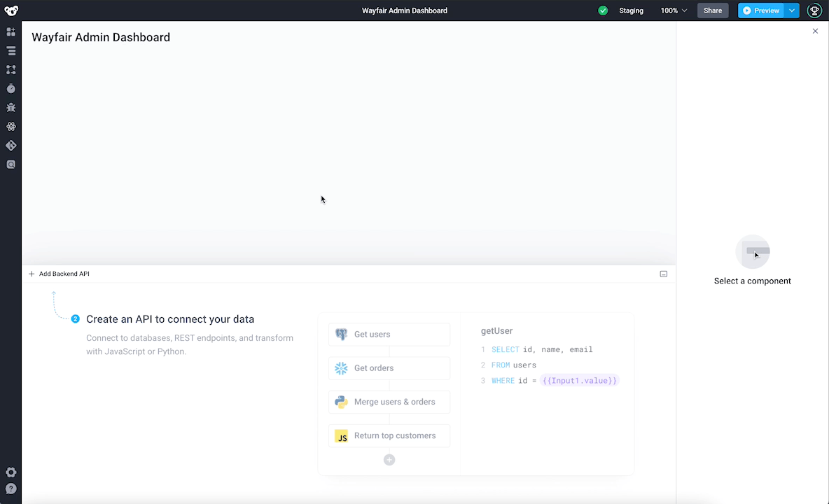Screen dimensions: 829x504
Task: Select the PostgreSQL Get users query
Action: point(389,334)
